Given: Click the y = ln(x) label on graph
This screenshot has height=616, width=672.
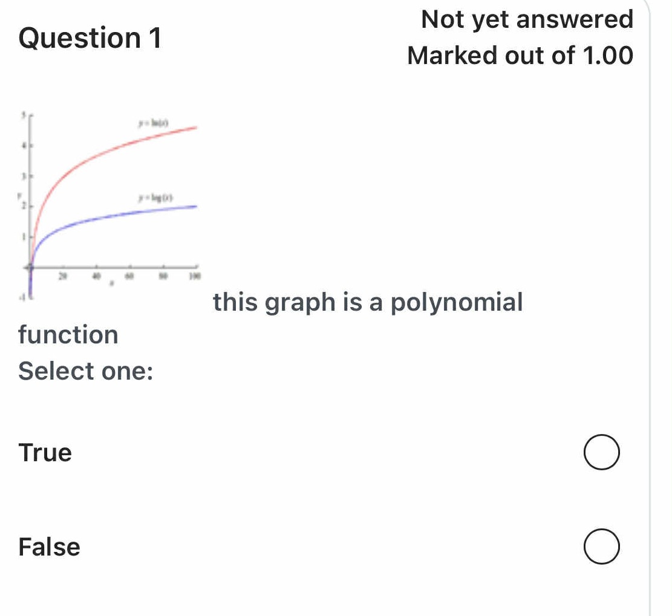Looking at the screenshot, I should (152, 123).
